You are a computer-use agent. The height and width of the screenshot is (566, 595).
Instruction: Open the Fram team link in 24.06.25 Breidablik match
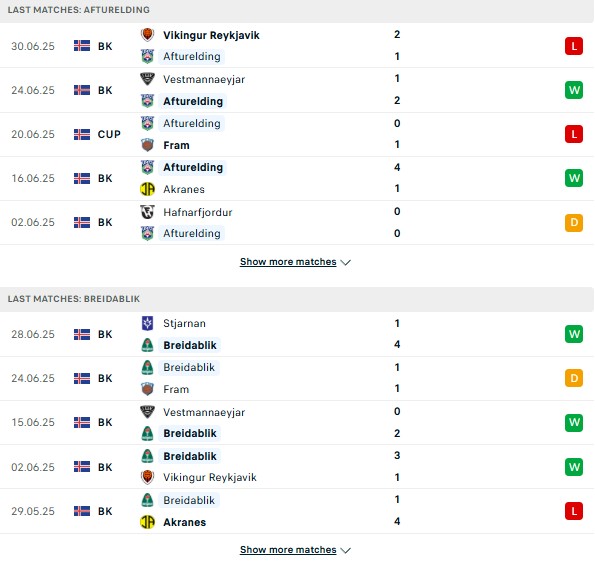[x=176, y=389]
